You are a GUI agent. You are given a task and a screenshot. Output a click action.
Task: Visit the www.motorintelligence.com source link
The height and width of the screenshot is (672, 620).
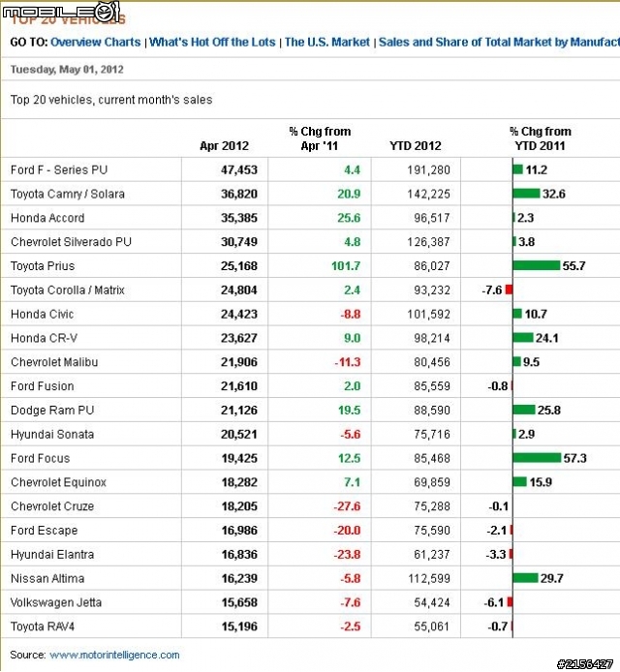114,655
